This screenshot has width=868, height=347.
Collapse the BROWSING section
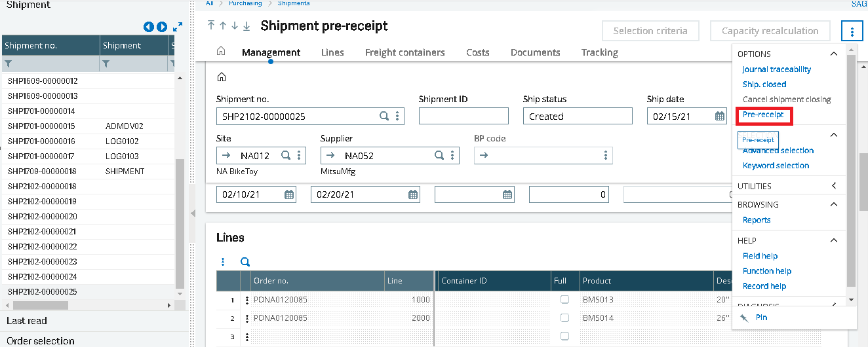[834, 204]
